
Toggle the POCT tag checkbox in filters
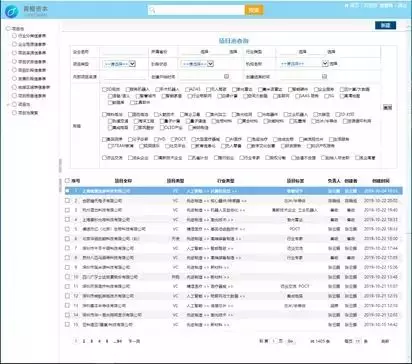click(x=173, y=139)
